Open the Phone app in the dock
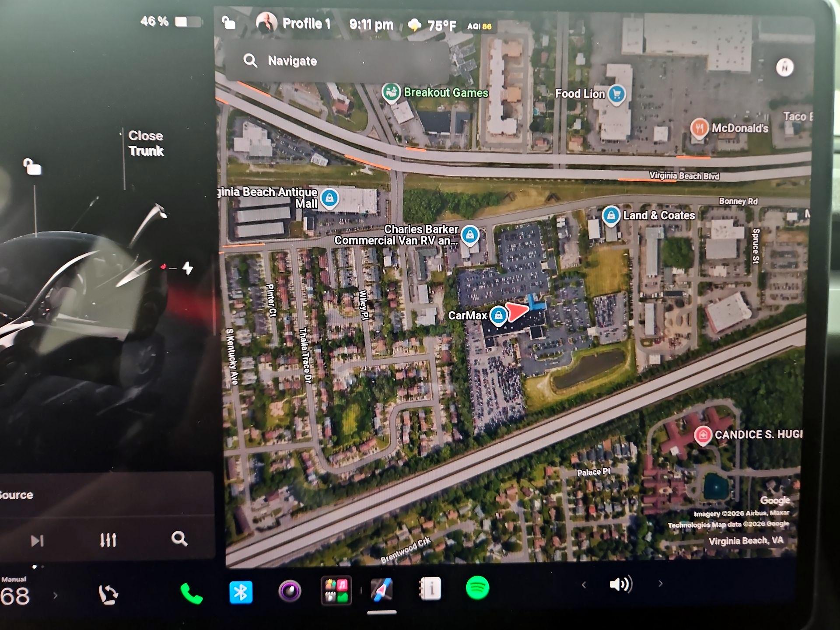The height and width of the screenshot is (630, 840). (x=192, y=594)
